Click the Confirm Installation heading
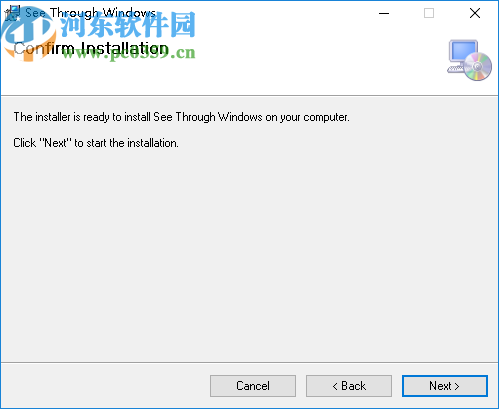This screenshot has width=499, height=409. click(91, 49)
